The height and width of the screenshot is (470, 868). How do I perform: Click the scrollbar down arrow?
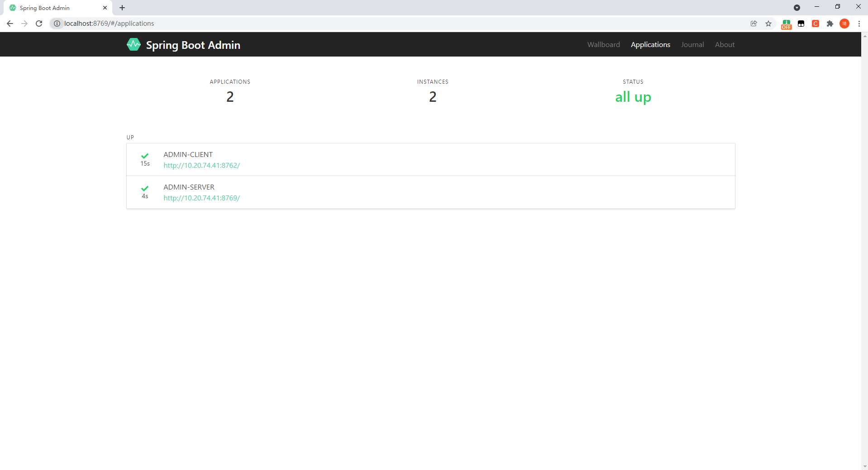(x=864, y=466)
